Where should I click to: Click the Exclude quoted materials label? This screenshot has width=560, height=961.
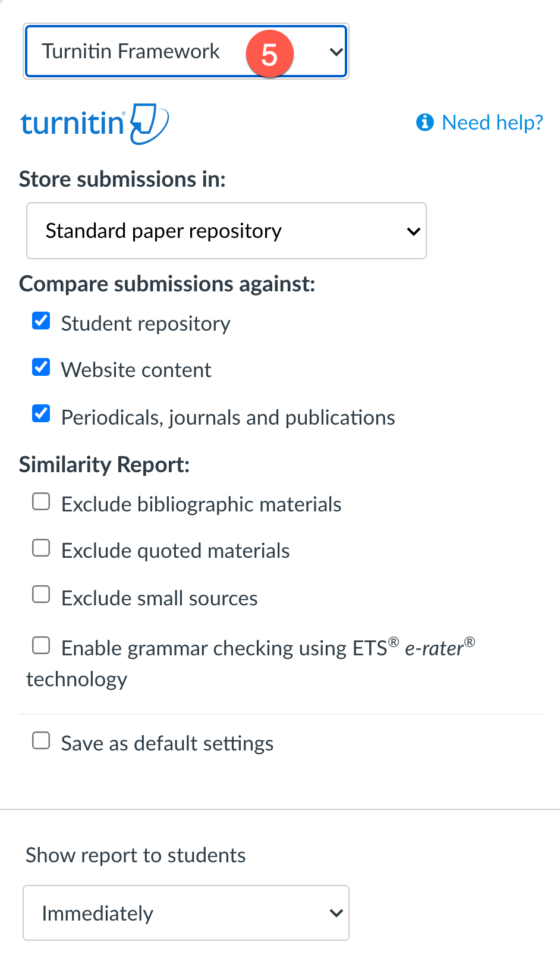[x=175, y=551]
